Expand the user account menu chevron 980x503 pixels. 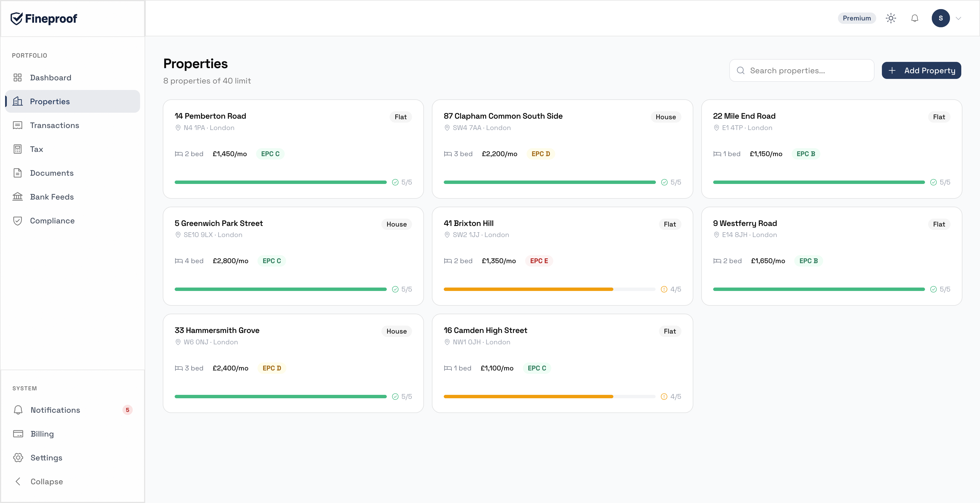coord(958,18)
